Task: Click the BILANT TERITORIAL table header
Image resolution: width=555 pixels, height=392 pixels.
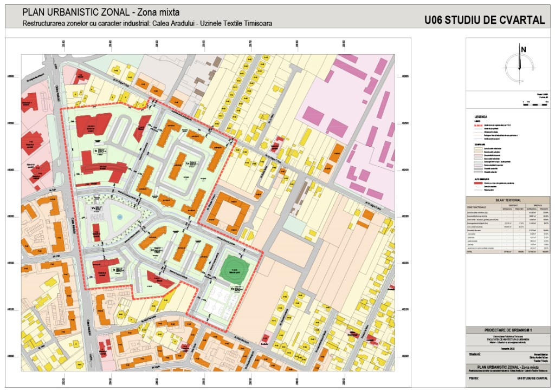Action: pos(508,200)
